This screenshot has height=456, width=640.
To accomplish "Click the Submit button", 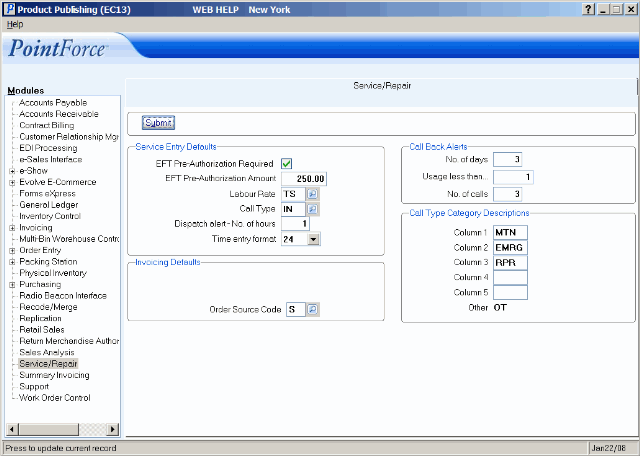I will [x=158, y=123].
